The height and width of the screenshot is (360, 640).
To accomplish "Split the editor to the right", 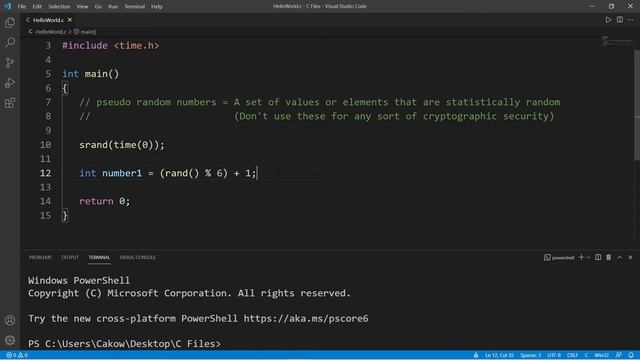I will [620, 20].
